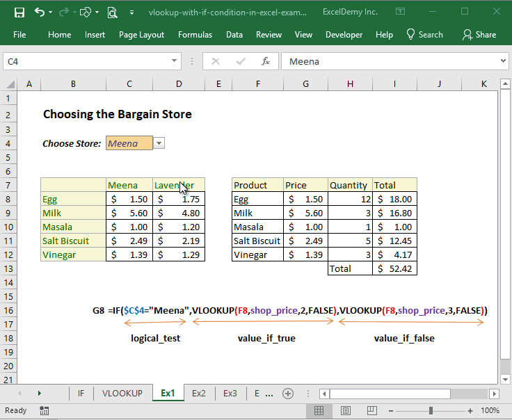Click the Undo arrow icon

coord(40,12)
